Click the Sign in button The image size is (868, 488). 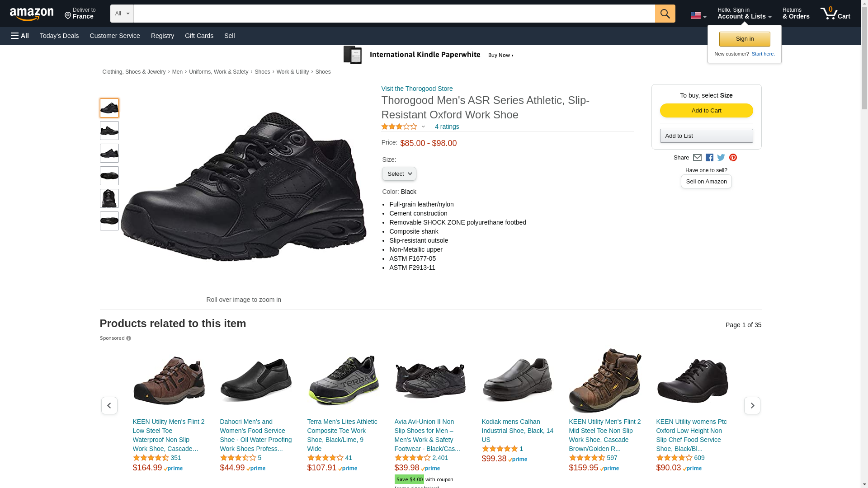point(745,39)
